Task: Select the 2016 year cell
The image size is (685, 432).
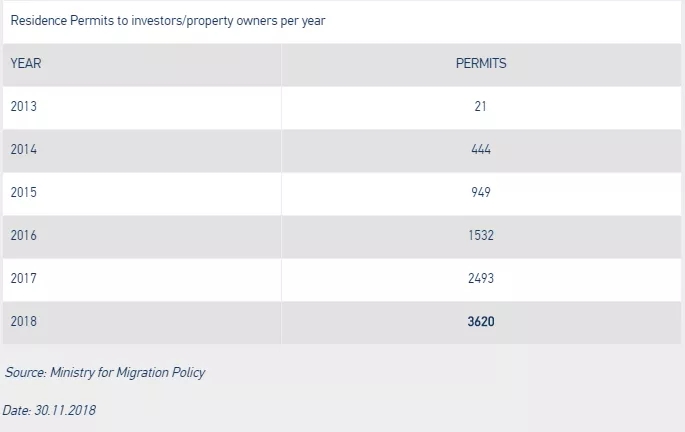Action: click(24, 235)
